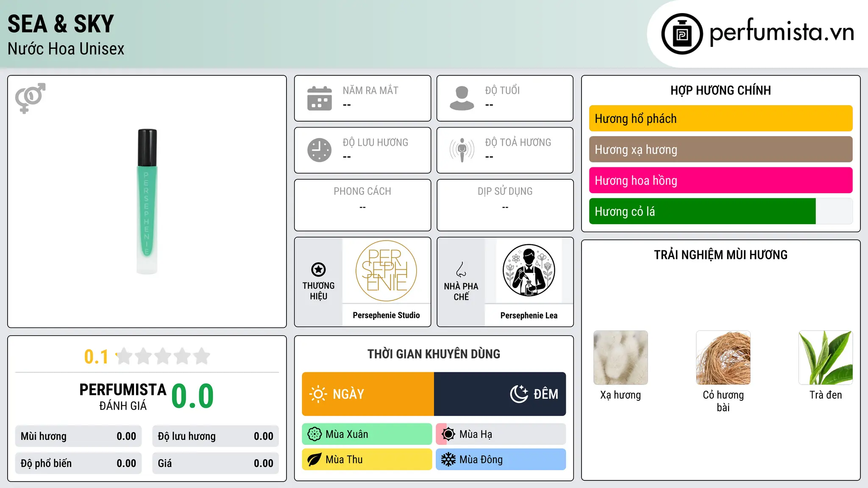
Task: Click the ĐỘ LƯU HƯƠNG label
Action: tap(376, 142)
